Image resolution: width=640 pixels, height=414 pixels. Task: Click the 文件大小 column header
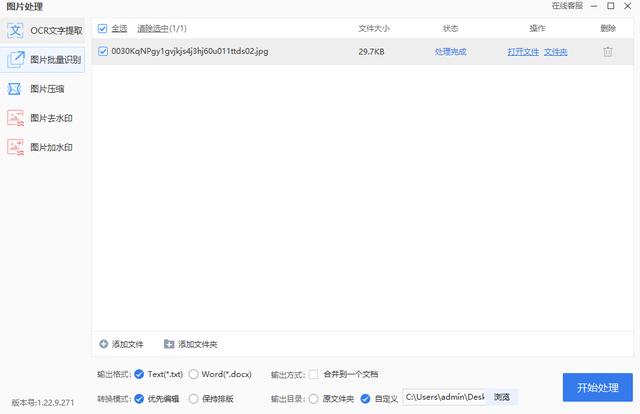[374, 28]
